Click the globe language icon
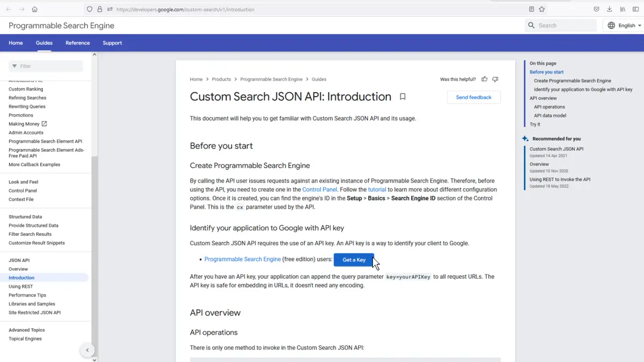644x362 pixels. (x=611, y=25)
